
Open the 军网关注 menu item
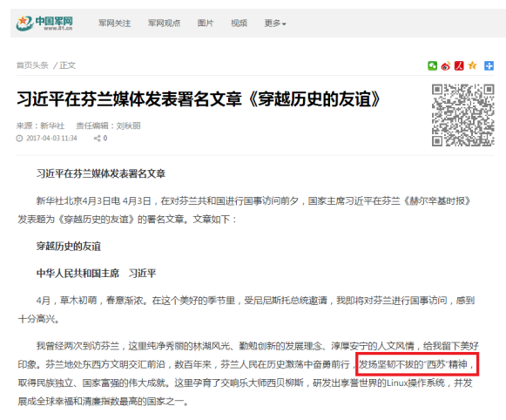(x=115, y=24)
